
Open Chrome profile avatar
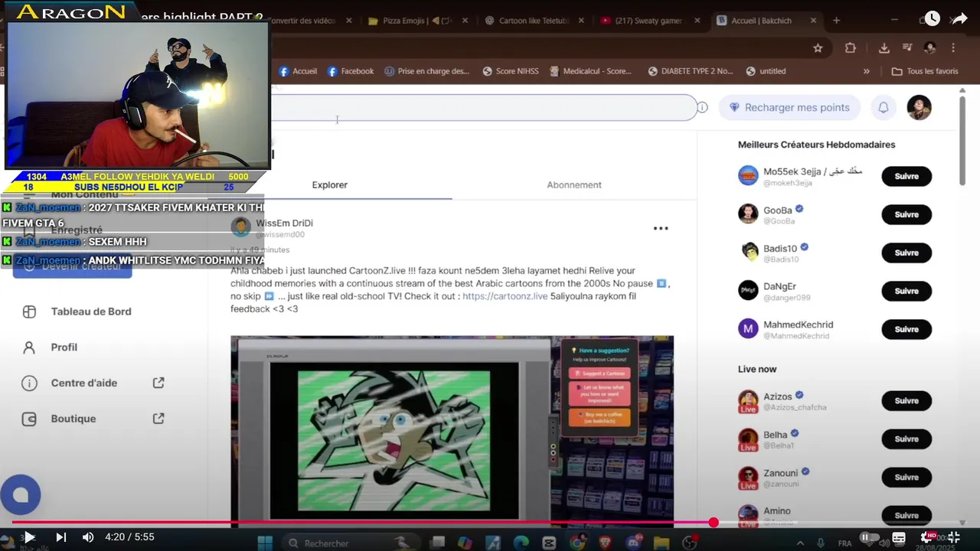(x=929, y=47)
